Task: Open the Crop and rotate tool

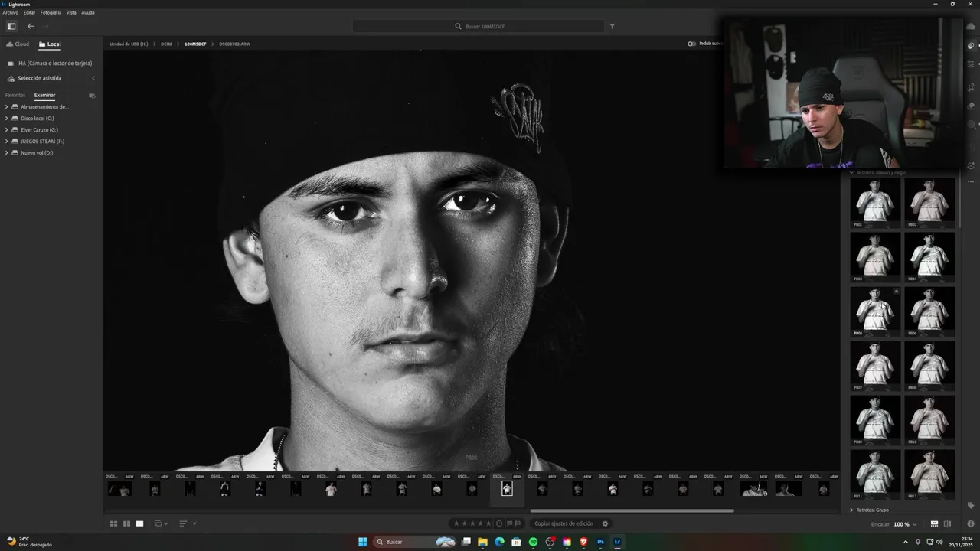Action: pos(971,86)
